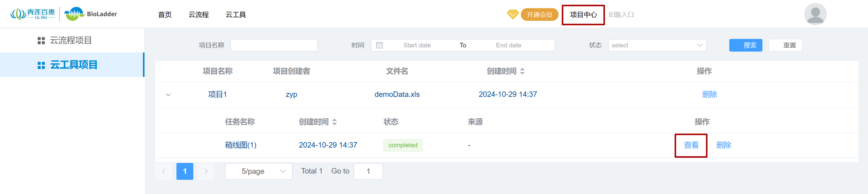Go to the next page arrow
868x194 pixels.
pyautogui.click(x=206, y=171)
